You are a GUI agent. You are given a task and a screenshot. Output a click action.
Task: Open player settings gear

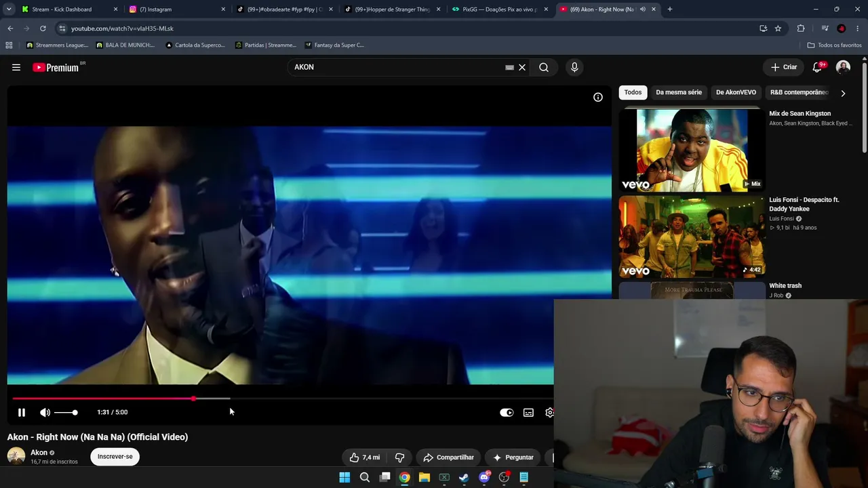click(x=549, y=412)
